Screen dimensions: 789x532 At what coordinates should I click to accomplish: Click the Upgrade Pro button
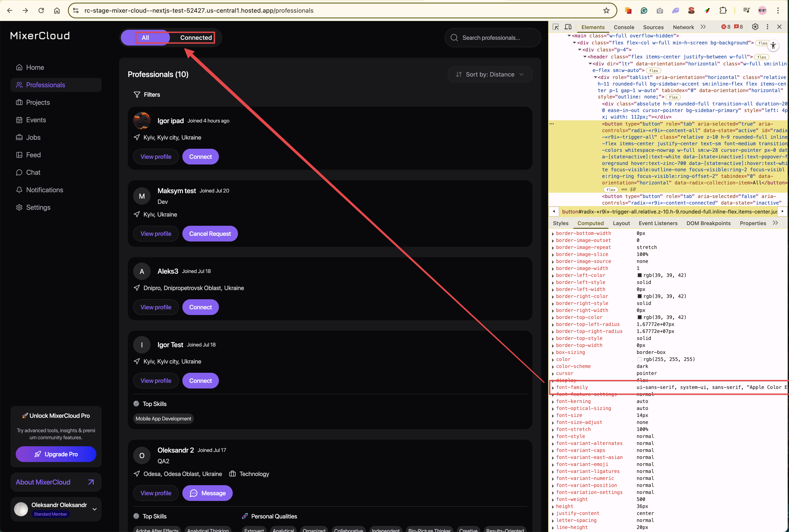56,454
